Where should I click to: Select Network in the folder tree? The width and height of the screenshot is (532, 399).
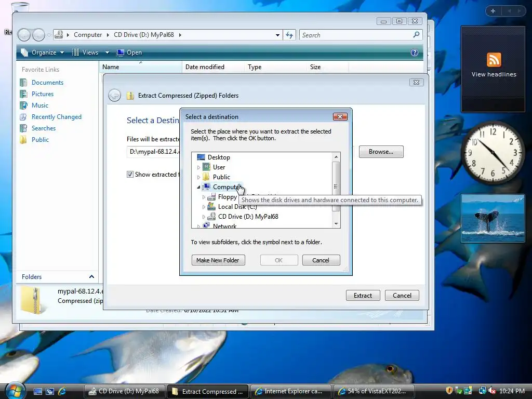pyautogui.click(x=224, y=225)
